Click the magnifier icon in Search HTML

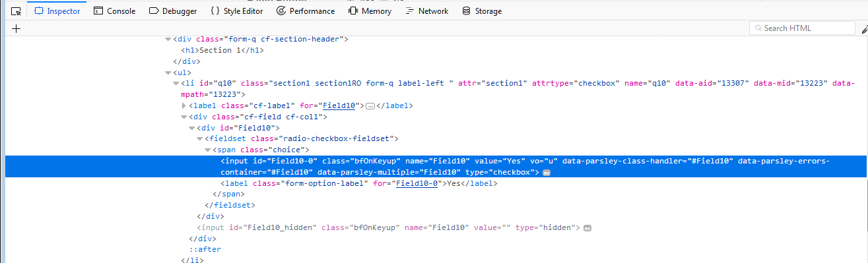pyautogui.click(x=758, y=28)
